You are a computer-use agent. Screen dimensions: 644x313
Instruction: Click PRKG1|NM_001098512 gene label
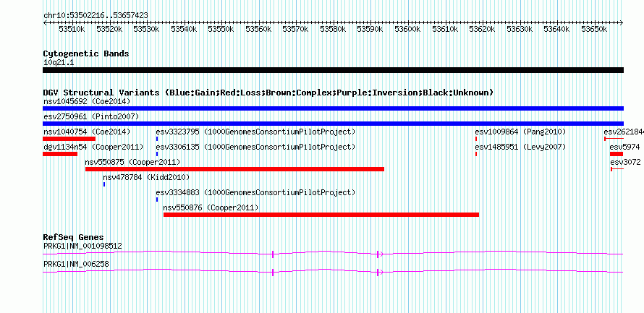[x=82, y=246]
